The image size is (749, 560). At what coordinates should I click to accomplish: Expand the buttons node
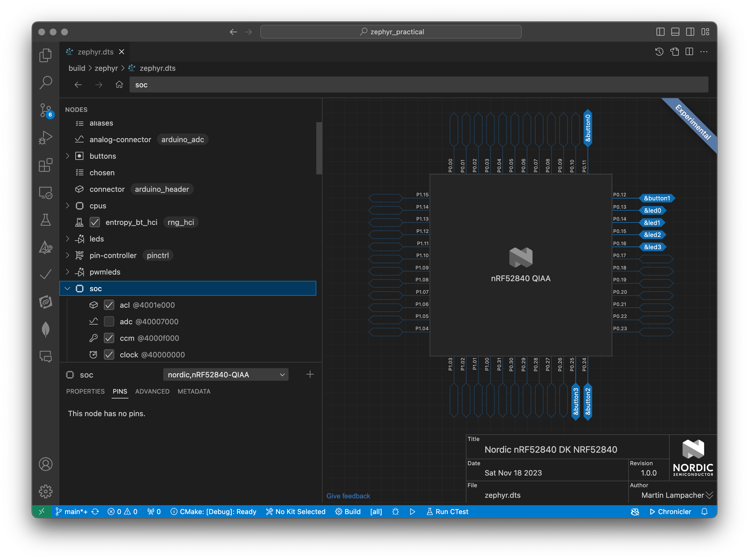pos(67,156)
